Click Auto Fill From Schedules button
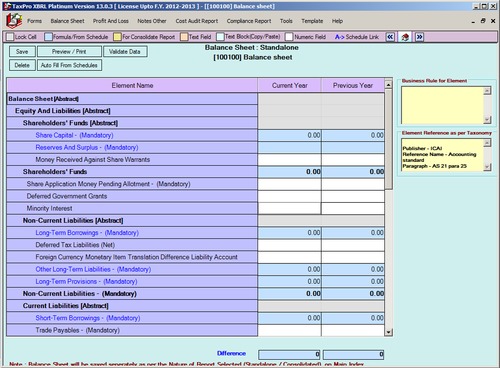Image resolution: width=500 pixels, height=368 pixels. click(69, 65)
